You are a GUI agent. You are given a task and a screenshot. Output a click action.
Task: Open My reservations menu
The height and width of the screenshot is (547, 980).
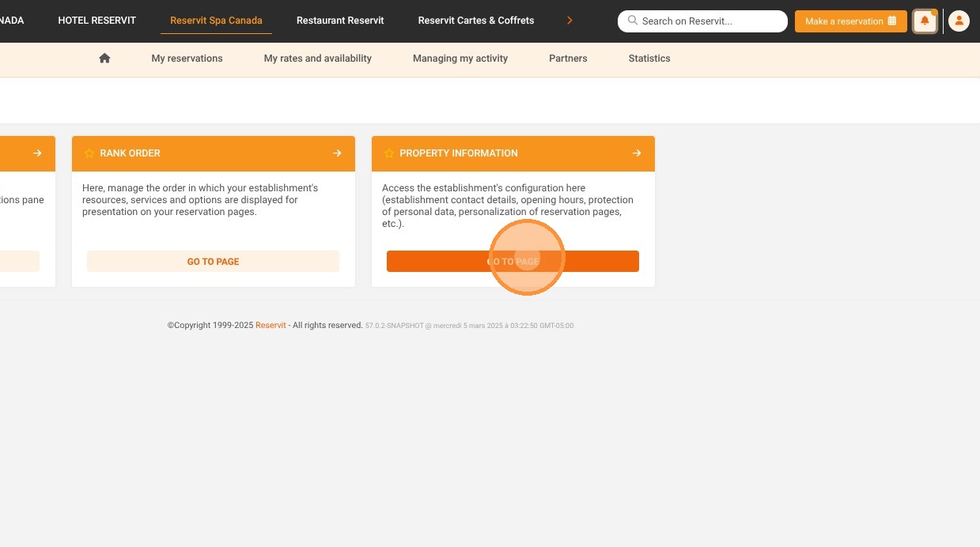(187, 58)
